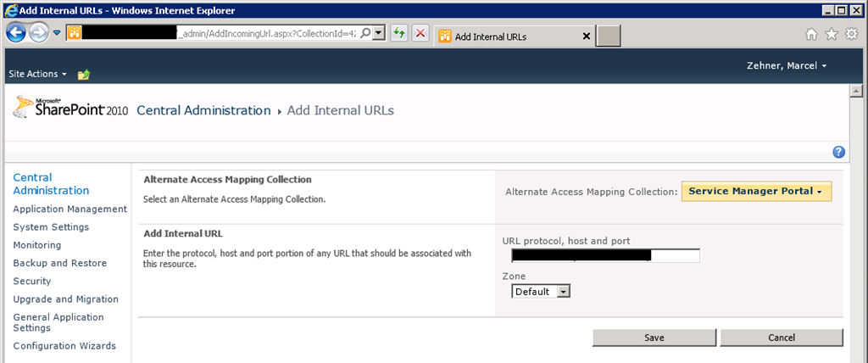Open the browser Home page icon
The height and width of the screenshot is (363, 868).
(x=811, y=35)
